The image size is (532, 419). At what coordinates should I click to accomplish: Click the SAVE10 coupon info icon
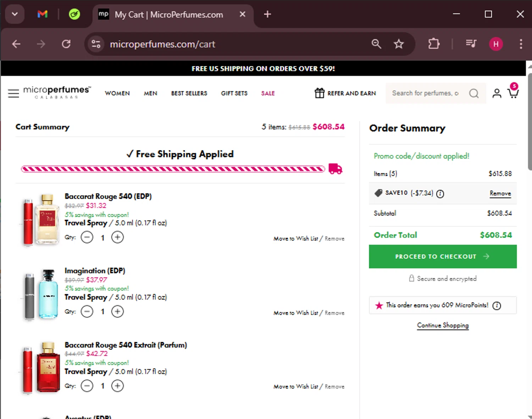(x=440, y=194)
